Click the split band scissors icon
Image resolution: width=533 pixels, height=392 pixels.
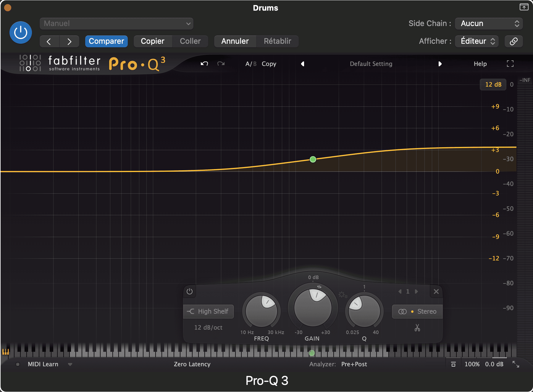pos(417,328)
